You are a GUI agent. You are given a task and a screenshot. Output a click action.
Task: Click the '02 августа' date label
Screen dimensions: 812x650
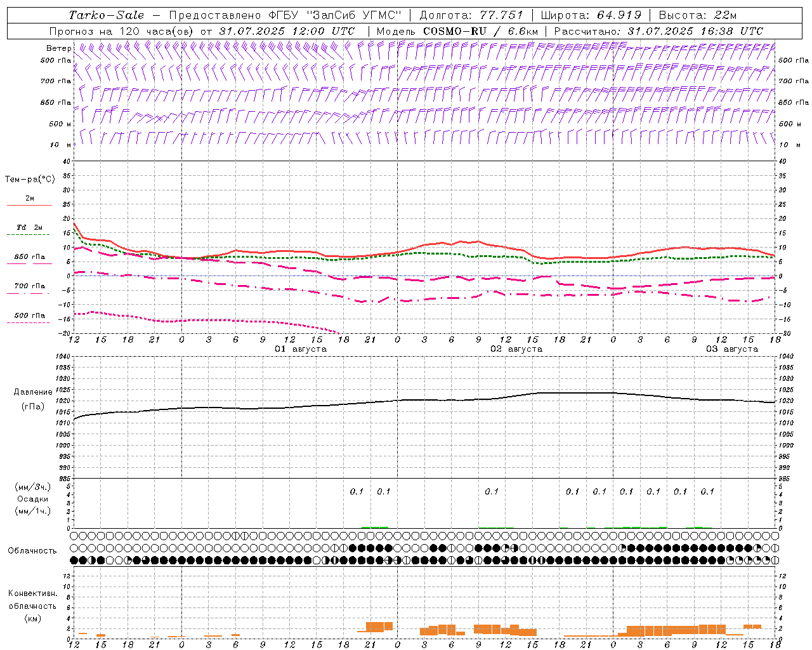pyautogui.click(x=516, y=349)
